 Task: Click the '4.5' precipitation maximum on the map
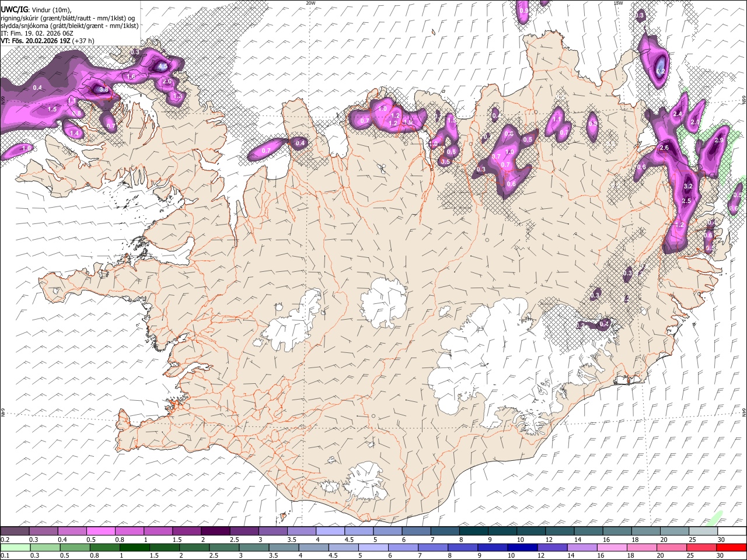tap(162, 67)
